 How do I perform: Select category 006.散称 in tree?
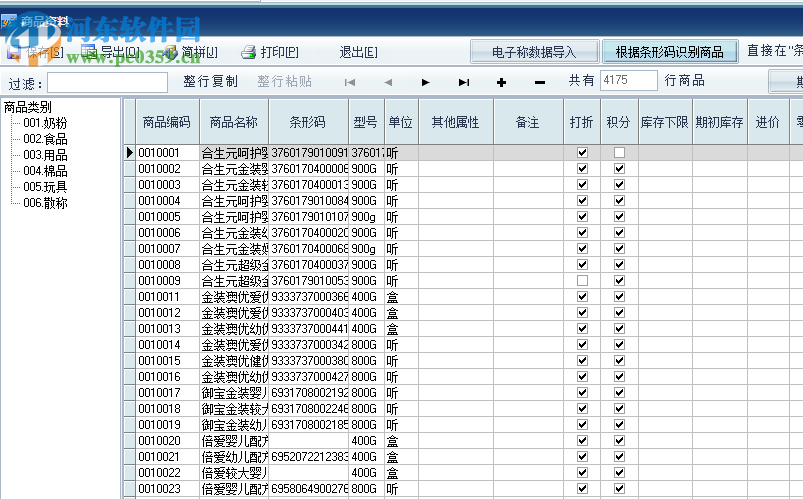(x=45, y=203)
